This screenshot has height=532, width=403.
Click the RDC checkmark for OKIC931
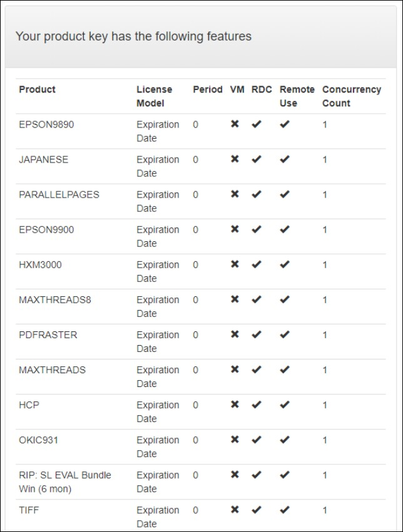coord(256,439)
